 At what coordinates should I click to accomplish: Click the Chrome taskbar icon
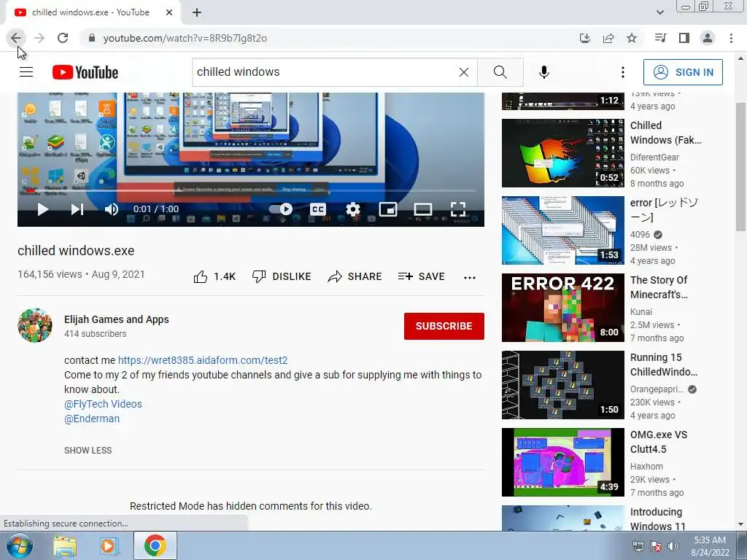click(155, 545)
